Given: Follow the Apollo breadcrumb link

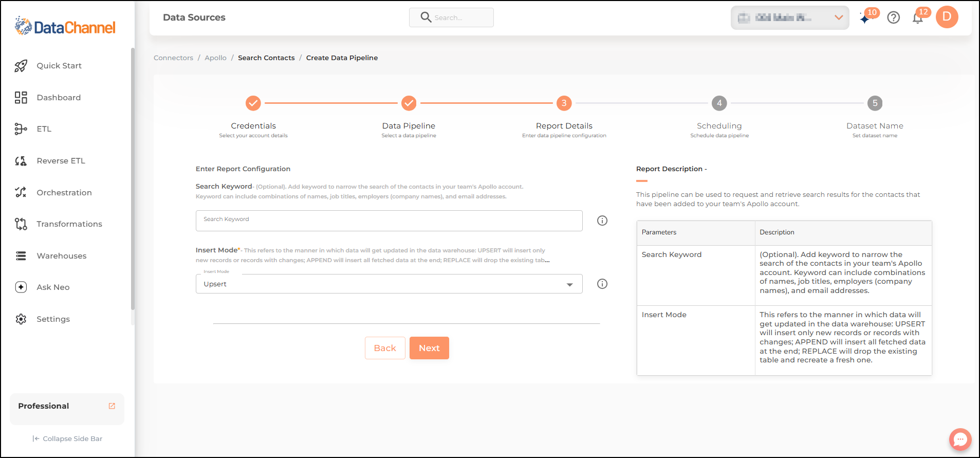Looking at the screenshot, I should click(x=215, y=58).
